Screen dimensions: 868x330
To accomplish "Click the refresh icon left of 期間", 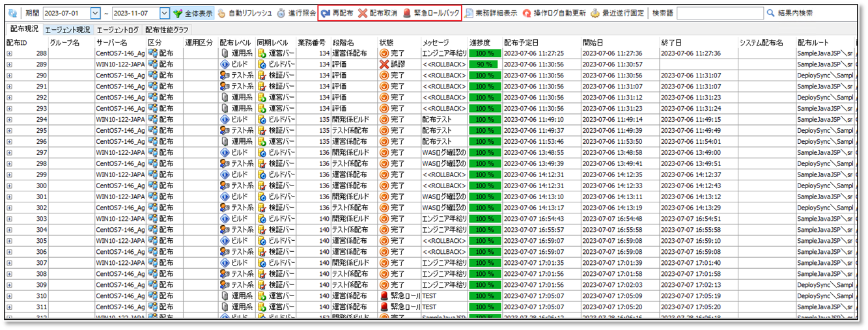I will 12,13.
